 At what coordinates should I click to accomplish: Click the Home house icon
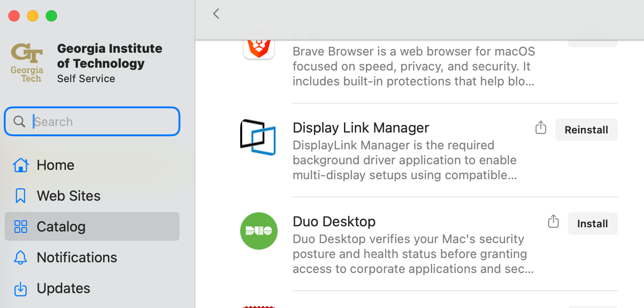pyautogui.click(x=20, y=165)
